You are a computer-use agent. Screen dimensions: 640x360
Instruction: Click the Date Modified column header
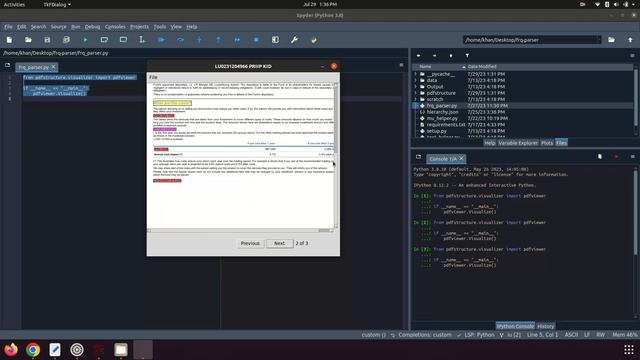482,67
